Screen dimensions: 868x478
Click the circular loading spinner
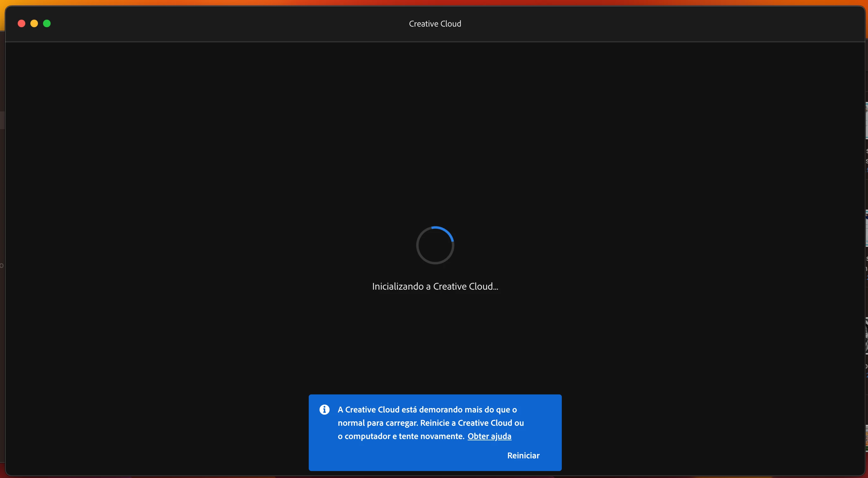pos(435,245)
